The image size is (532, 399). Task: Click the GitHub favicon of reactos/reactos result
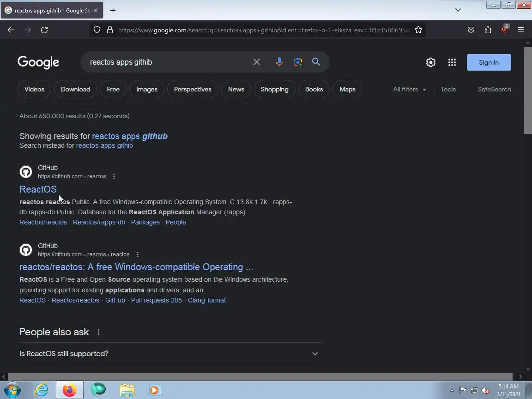[26, 250]
